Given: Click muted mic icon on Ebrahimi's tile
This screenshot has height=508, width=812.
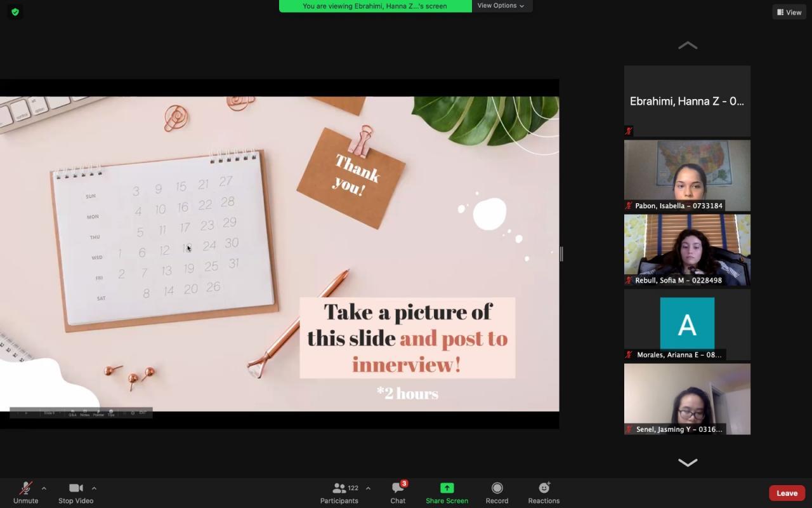Looking at the screenshot, I should [x=629, y=131].
